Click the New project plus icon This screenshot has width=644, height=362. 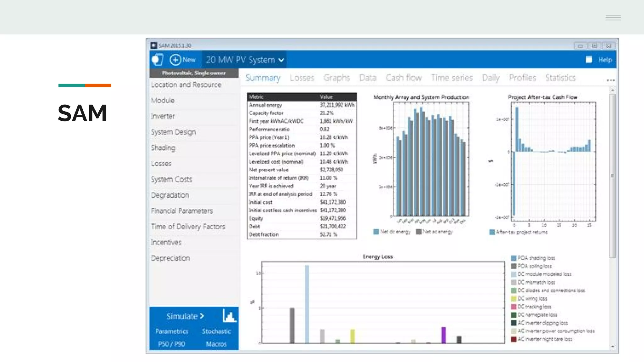click(x=175, y=60)
